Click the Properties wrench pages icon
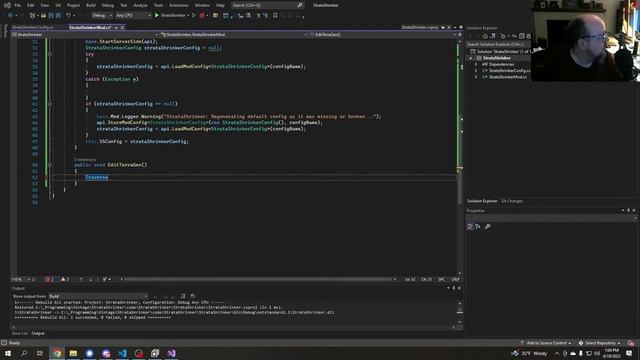Image resolution: width=640 pixels, height=360 pixels. [x=487, y=227]
